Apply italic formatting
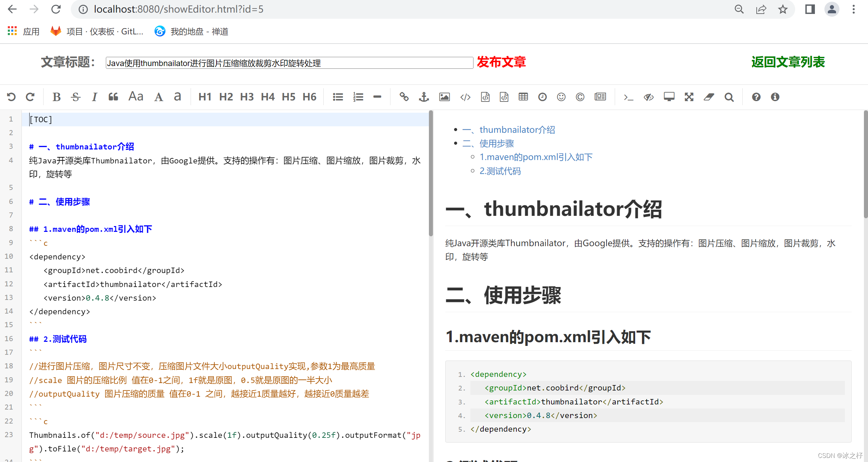 click(x=95, y=97)
